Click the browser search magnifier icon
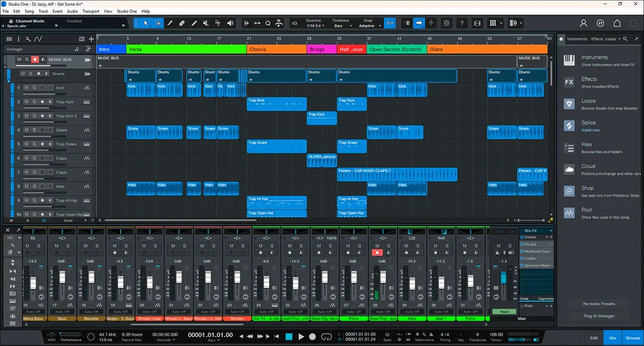The height and width of the screenshot is (346, 644). coord(625,39)
